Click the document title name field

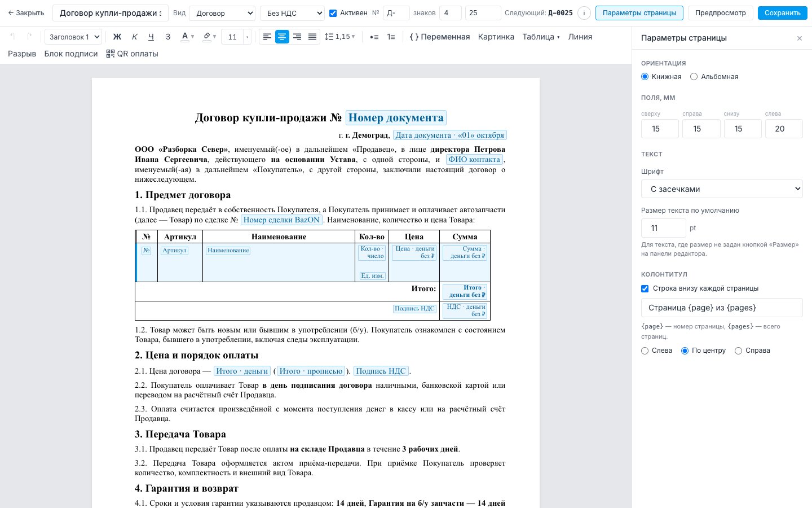(111, 13)
